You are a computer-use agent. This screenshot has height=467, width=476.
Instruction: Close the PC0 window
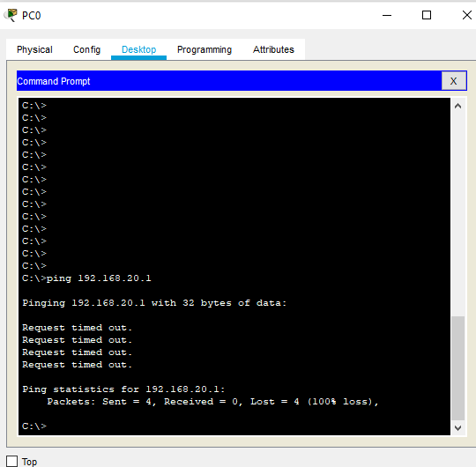pyautogui.click(x=466, y=15)
